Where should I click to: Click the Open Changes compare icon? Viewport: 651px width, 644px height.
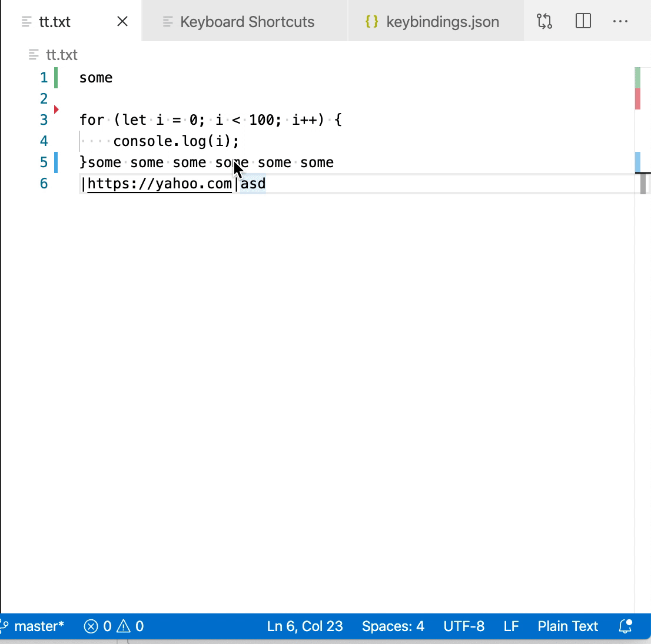[544, 21]
